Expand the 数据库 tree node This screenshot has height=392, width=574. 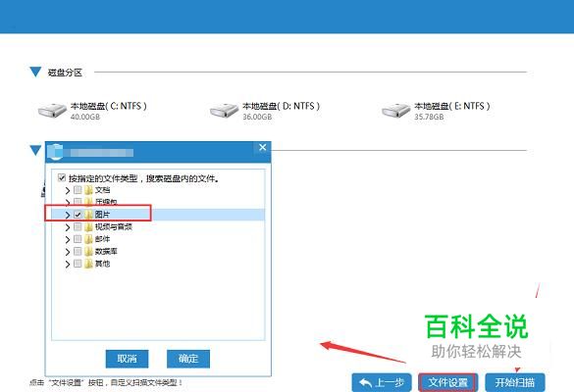68,252
